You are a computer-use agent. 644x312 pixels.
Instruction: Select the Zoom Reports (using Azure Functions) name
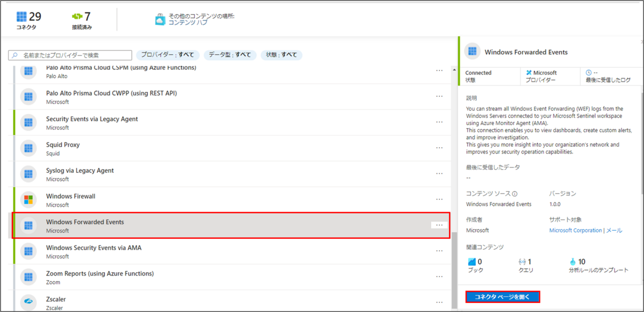point(100,273)
